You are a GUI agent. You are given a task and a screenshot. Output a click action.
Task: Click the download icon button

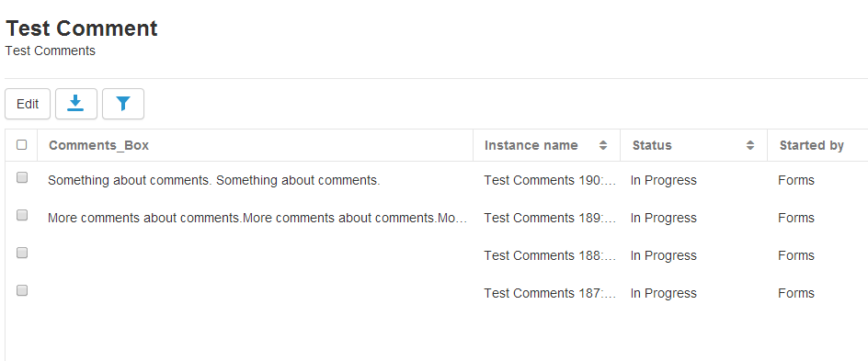click(x=76, y=104)
